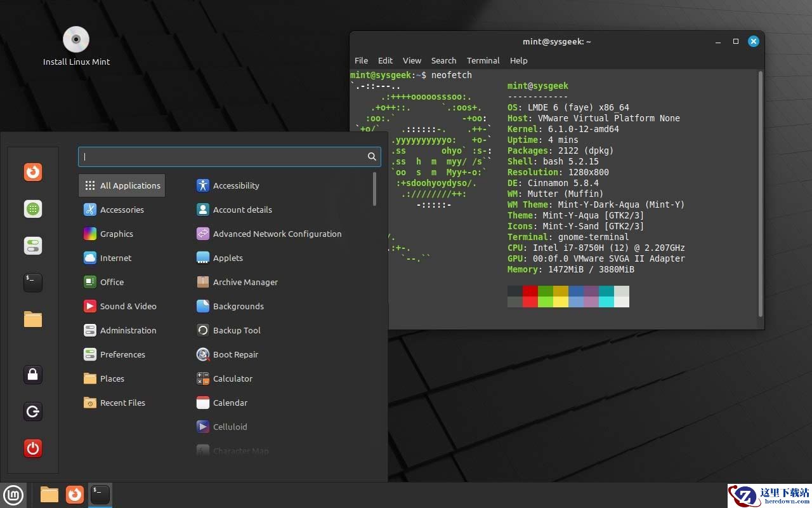Select the Sound & Video category

coord(122,306)
